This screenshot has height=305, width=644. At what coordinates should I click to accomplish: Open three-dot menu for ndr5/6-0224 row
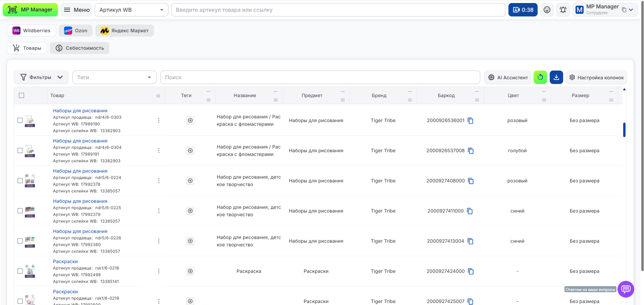(x=159, y=181)
